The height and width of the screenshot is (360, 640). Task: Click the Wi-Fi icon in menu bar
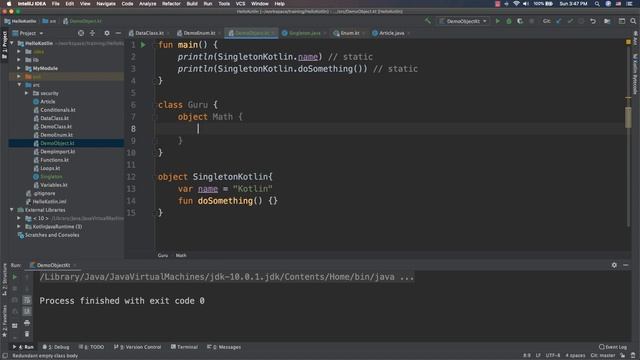(x=516, y=4)
